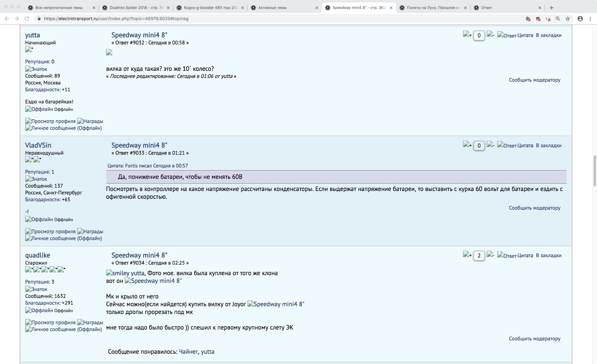Click the broken image in yutta's post

[x=109, y=52]
